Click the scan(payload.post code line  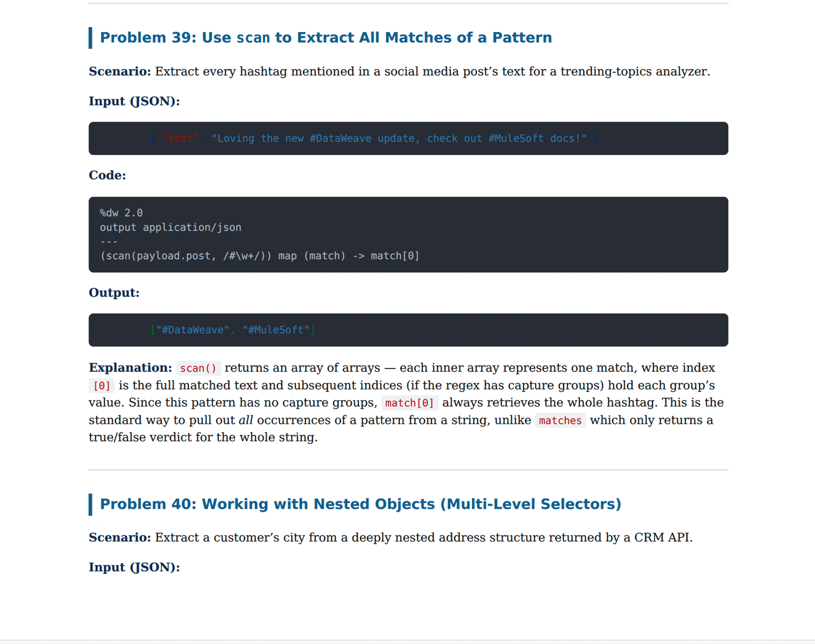(x=260, y=256)
